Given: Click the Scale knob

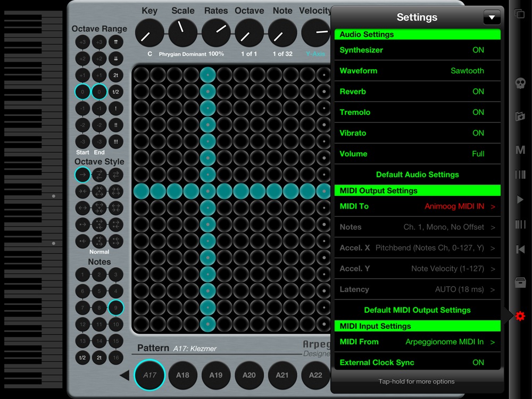Looking at the screenshot, I should [183, 33].
